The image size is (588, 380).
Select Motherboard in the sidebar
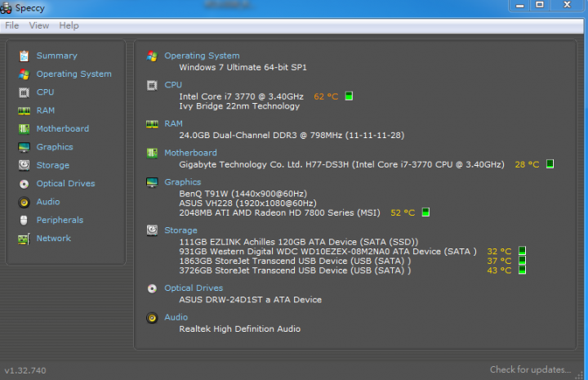point(63,129)
